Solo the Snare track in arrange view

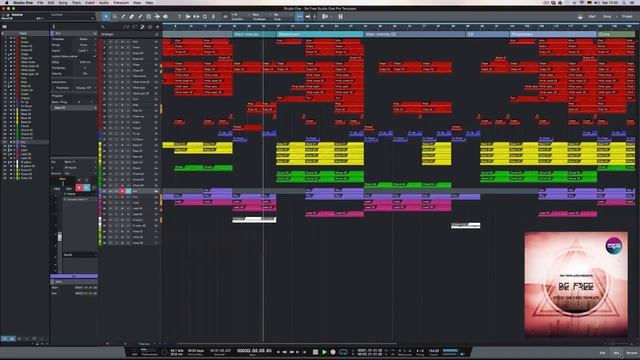coord(116,47)
